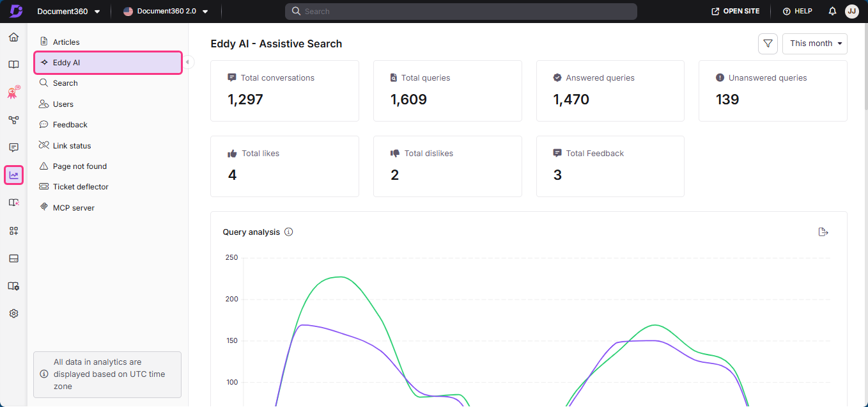Open notifications bell

point(832,12)
